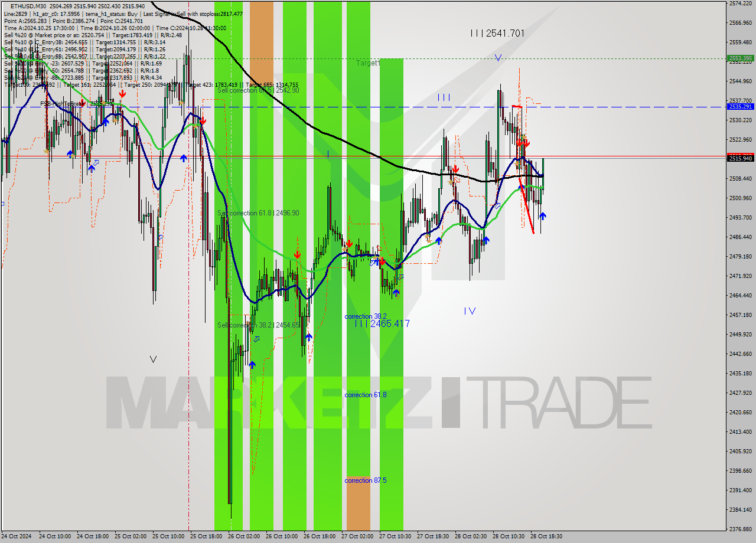Click the 'correction 61.8' blue label
756x543 pixels.
click(366, 395)
